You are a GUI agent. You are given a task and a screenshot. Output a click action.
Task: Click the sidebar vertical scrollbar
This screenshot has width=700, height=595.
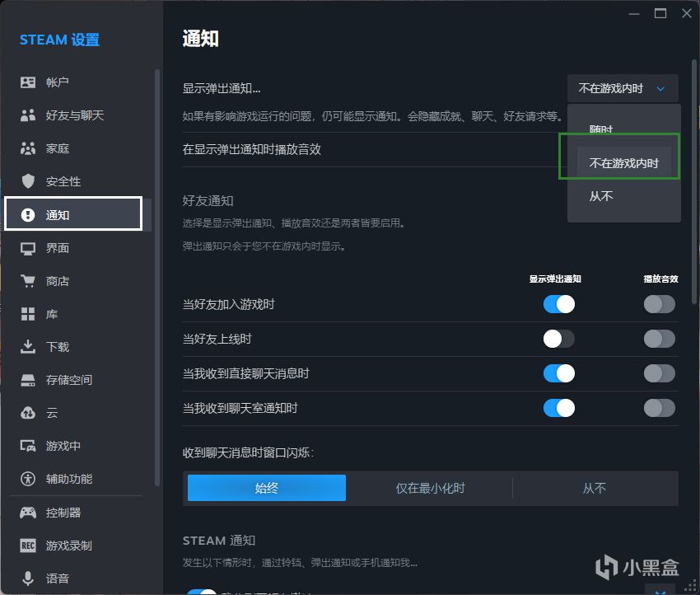[x=156, y=277]
